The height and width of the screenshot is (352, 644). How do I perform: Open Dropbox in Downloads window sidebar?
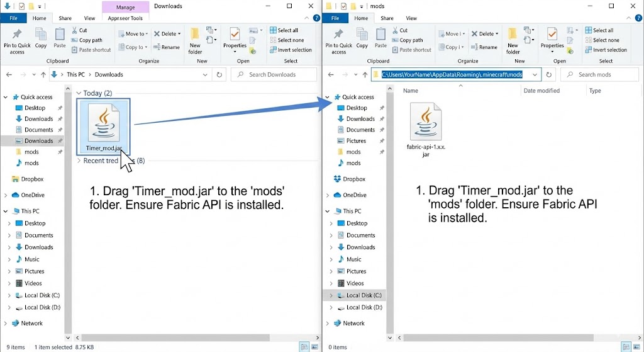(28, 179)
